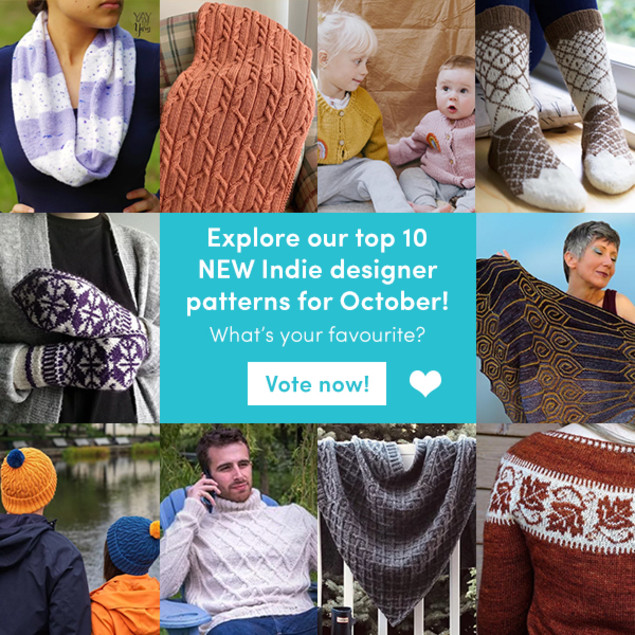Open the cream cabled turtleneck sweater photo
Image resolution: width=635 pixels, height=635 pixels.
(x=239, y=529)
